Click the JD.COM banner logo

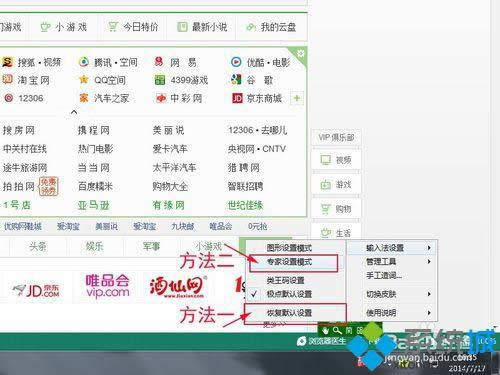(36, 290)
